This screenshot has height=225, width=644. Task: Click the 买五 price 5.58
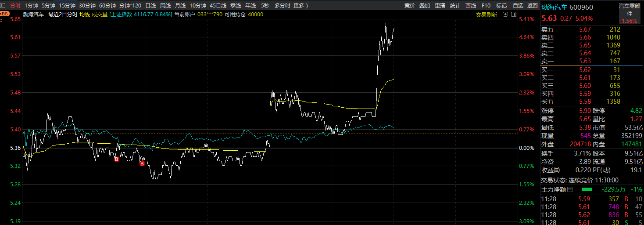coord(585,102)
